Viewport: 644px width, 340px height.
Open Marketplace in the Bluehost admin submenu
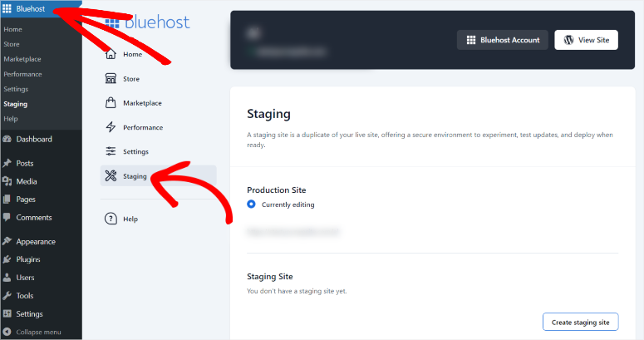click(22, 59)
